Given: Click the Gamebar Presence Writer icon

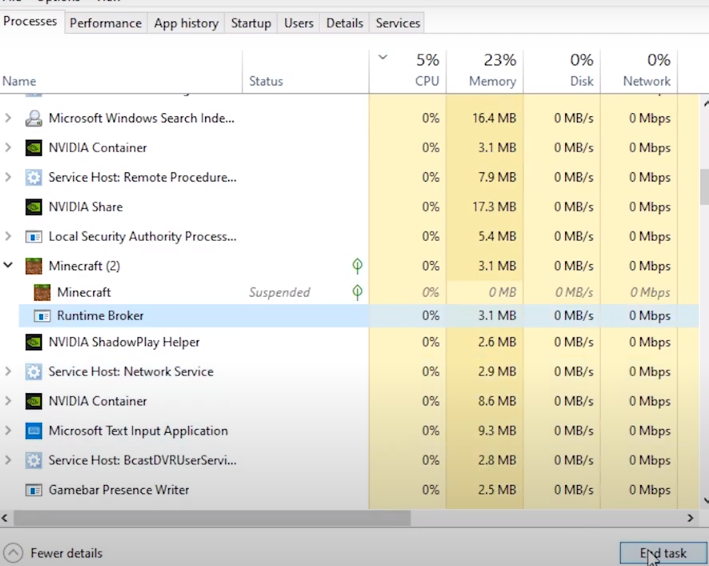Looking at the screenshot, I should tap(33, 490).
